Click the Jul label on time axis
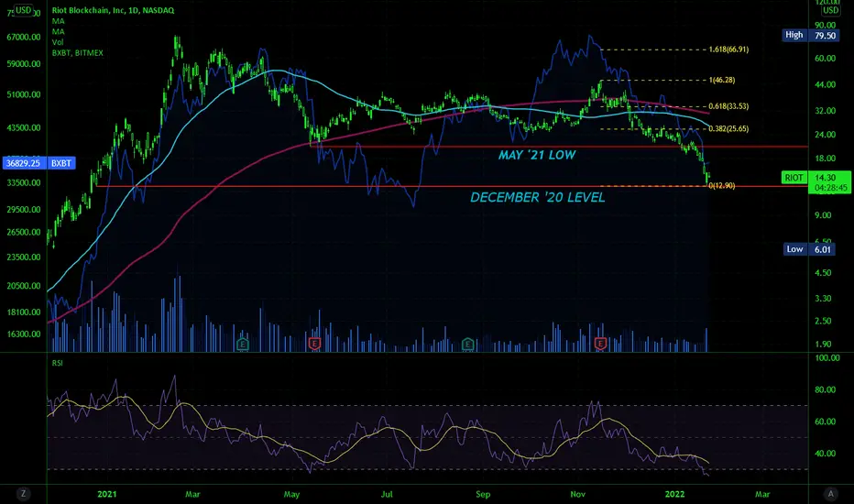The width and height of the screenshot is (854, 504). point(386,494)
